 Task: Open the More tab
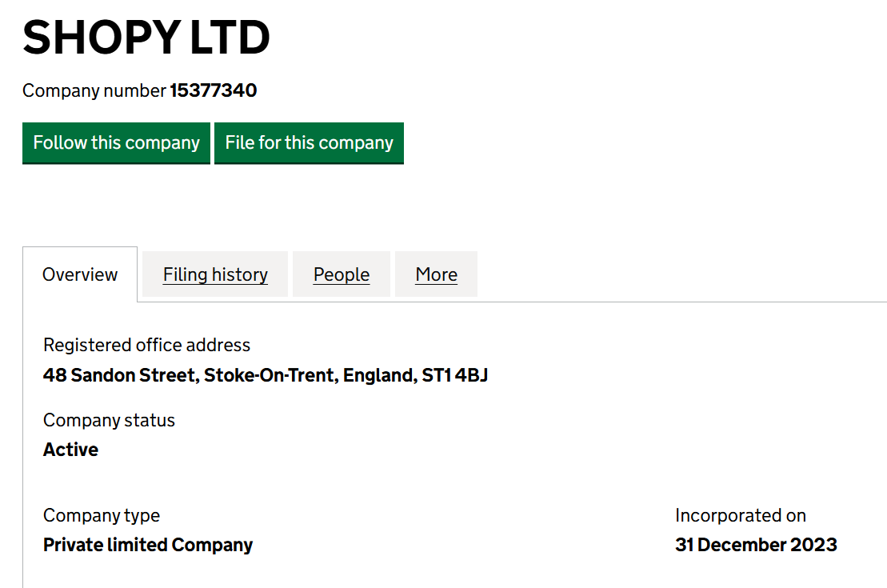436,274
